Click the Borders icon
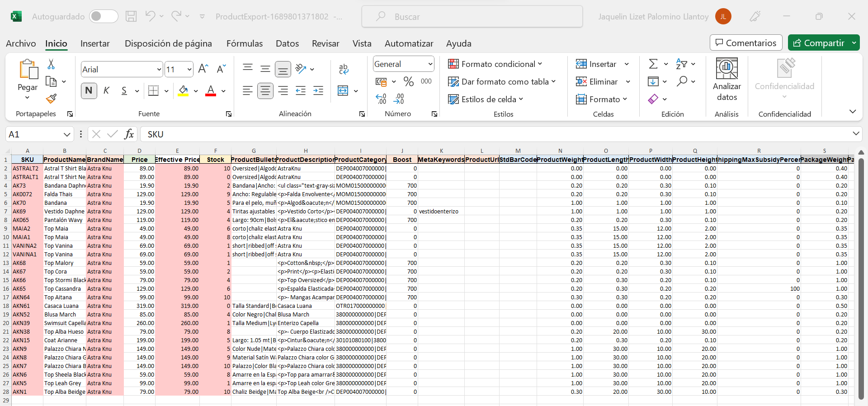868x406 pixels. pos(154,90)
